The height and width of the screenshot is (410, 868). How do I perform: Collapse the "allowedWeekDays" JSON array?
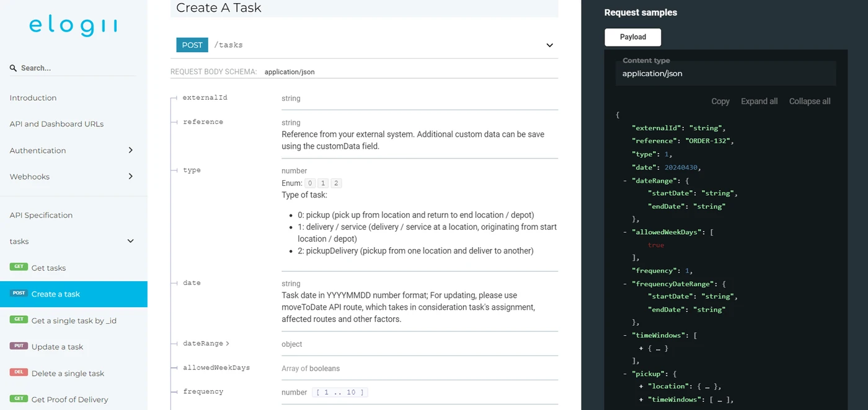tap(625, 232)
